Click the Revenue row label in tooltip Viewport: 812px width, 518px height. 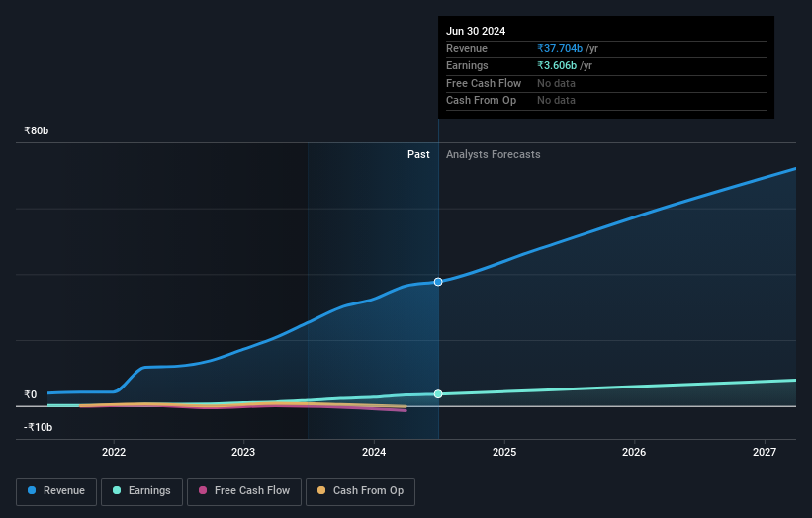467,48
